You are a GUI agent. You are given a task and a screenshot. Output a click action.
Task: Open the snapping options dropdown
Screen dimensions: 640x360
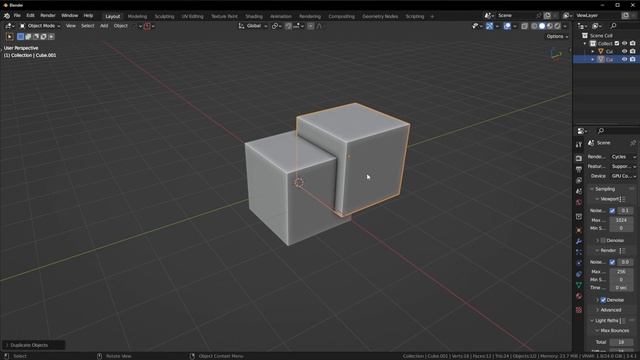[298, 26]
